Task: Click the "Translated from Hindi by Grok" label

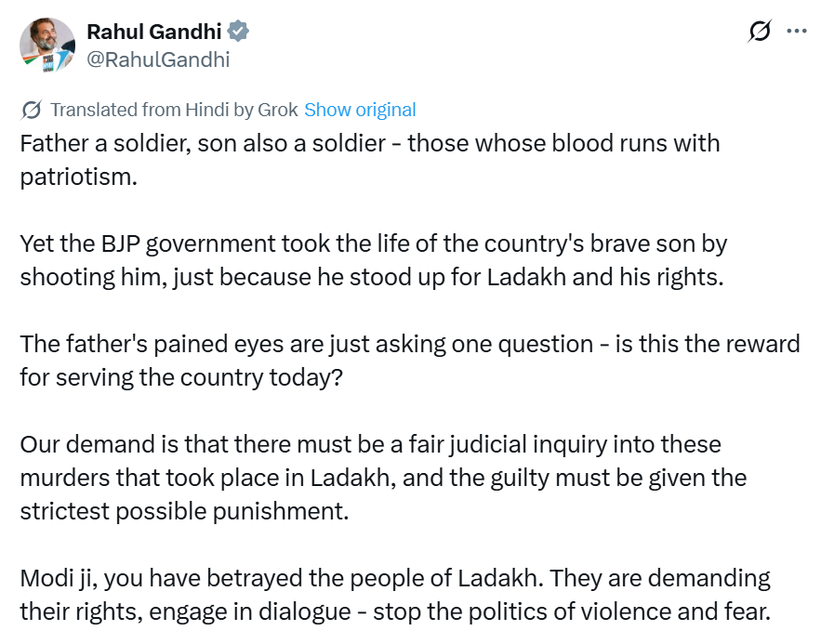Action: (x=174, y=110)
